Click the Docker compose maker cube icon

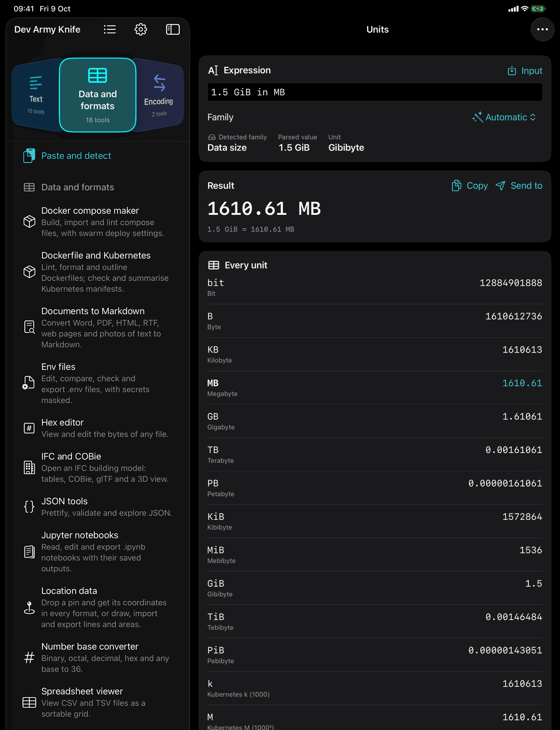point(29,221)
